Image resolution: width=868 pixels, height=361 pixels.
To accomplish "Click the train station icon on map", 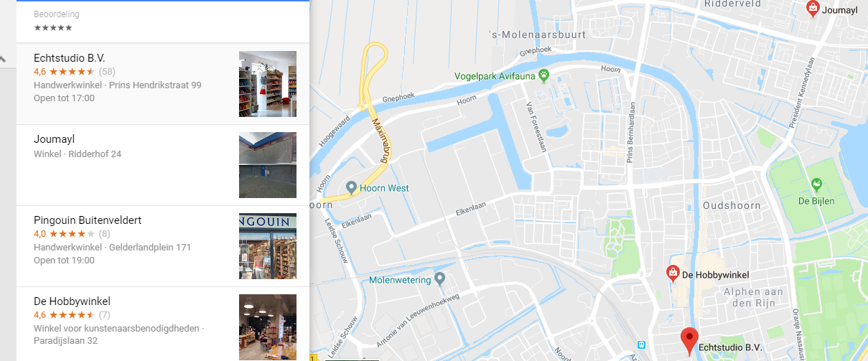I will pyautogui.click(x=642, y=344).
